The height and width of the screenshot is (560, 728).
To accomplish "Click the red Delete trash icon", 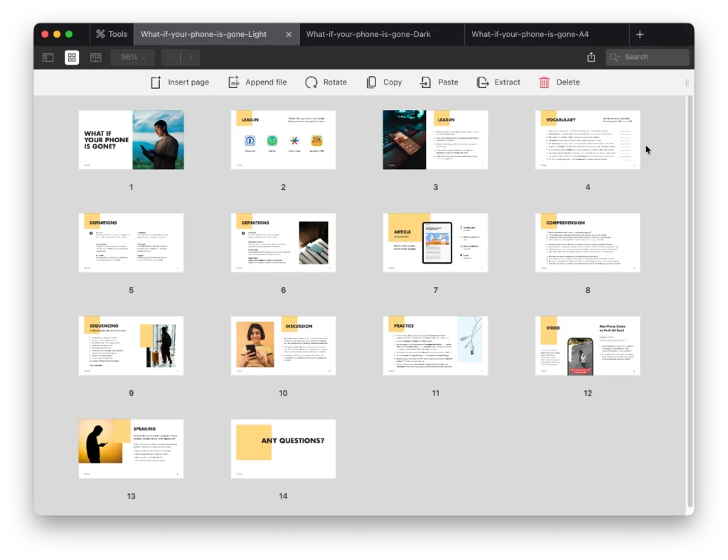I will [545, 82].
